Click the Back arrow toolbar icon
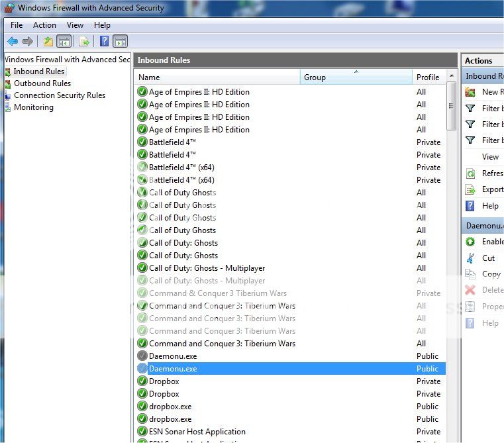 pos(13,41)
